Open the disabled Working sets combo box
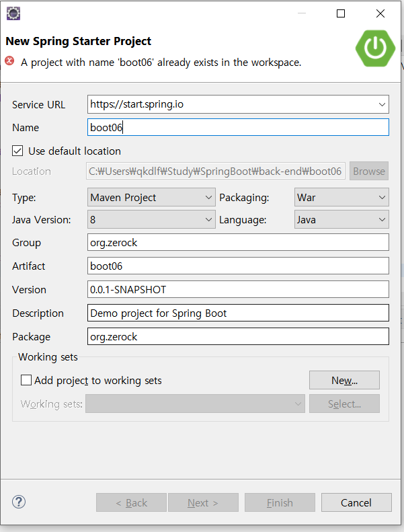This screenshot has width=404, height=532. click(x=195, y=404)
